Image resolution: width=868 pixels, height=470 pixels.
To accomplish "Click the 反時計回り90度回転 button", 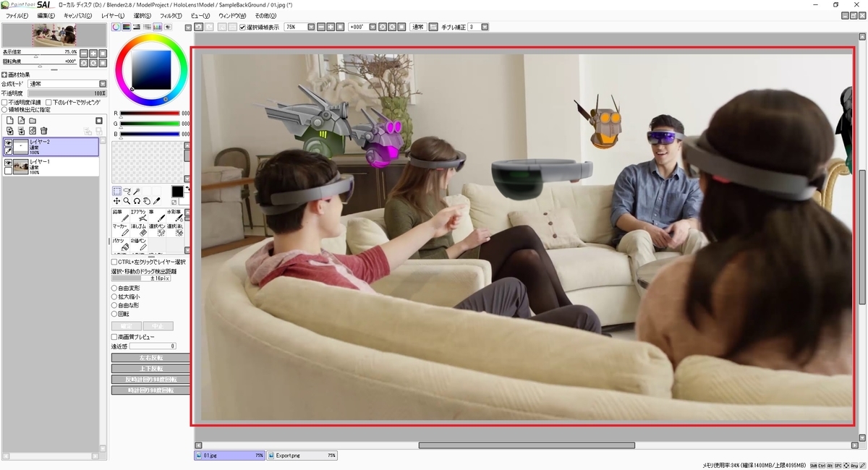I will click(x=150, y=380).
